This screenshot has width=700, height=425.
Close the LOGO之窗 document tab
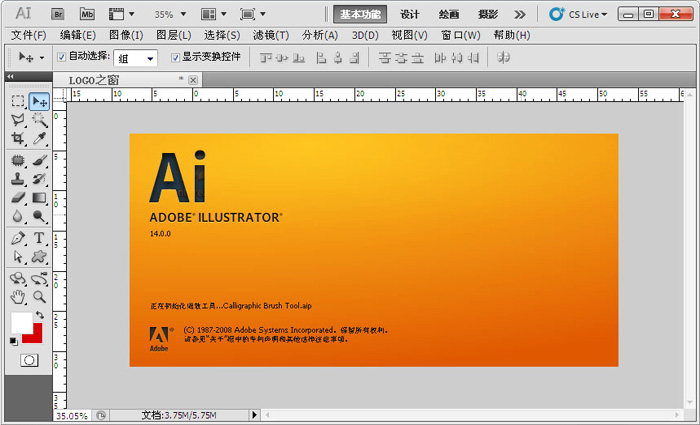coord(193,80)
